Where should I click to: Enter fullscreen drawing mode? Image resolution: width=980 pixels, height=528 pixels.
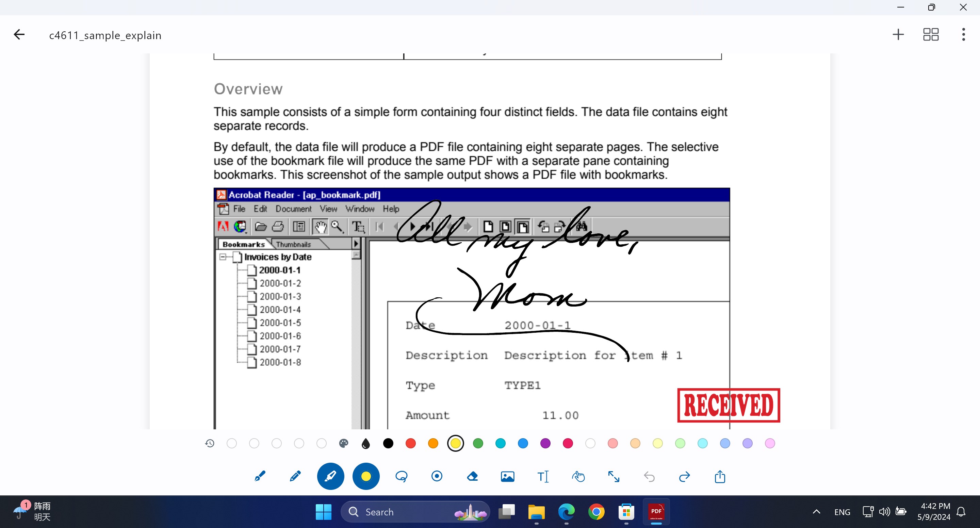click(x=614, y=476)
